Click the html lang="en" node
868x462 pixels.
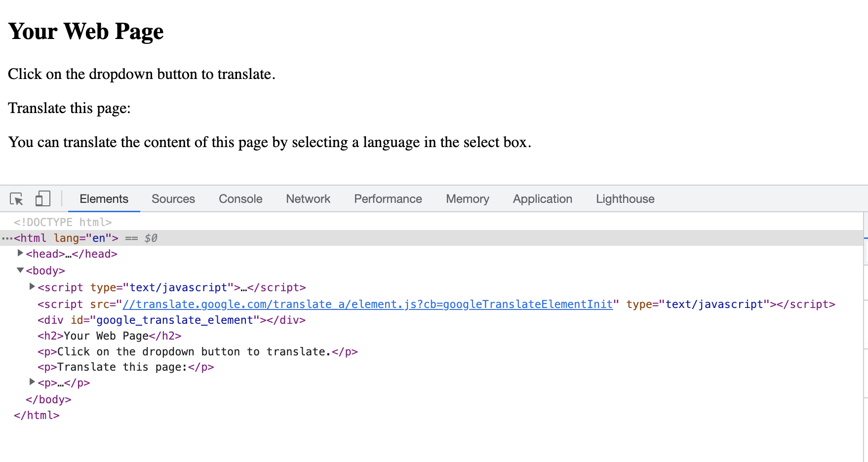(x=66, y=238)
